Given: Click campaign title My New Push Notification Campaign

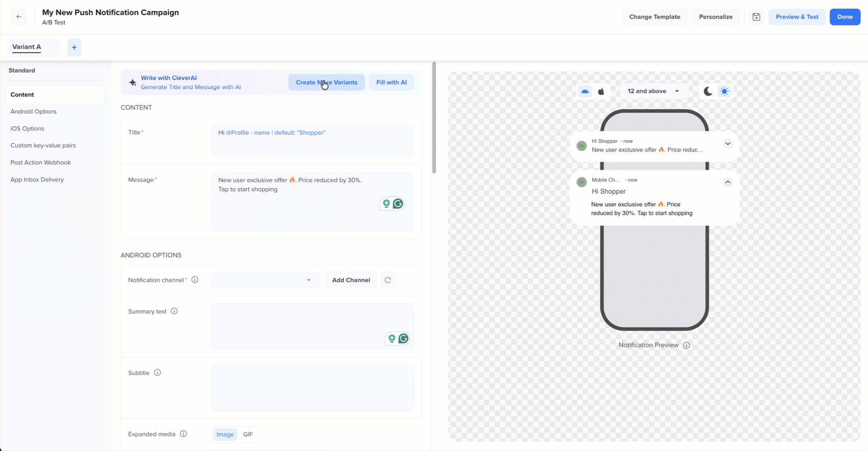Looking at the screenshot, I should pyautogui.click(x=111, y=12).
